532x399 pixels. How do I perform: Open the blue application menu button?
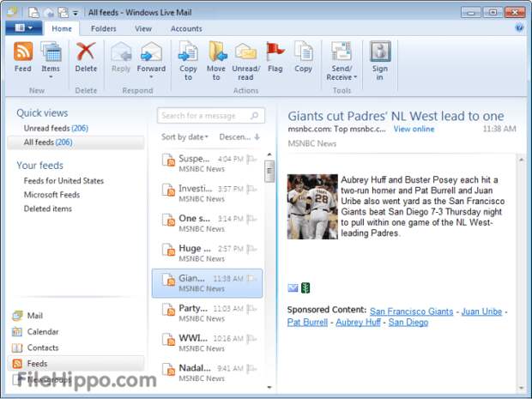coord(24,27)
